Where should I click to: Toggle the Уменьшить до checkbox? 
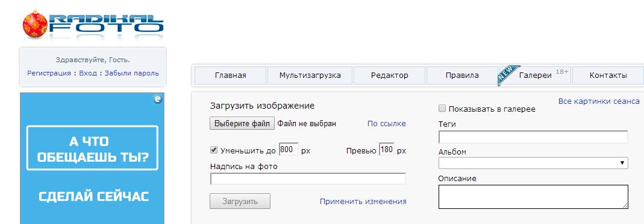point(214,150)
